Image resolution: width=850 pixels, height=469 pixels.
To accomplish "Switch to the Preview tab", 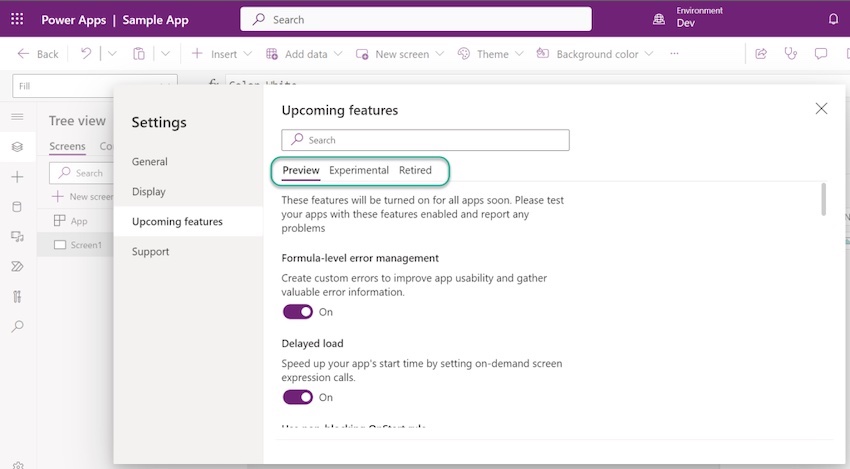I will click(x=301, y=170).
